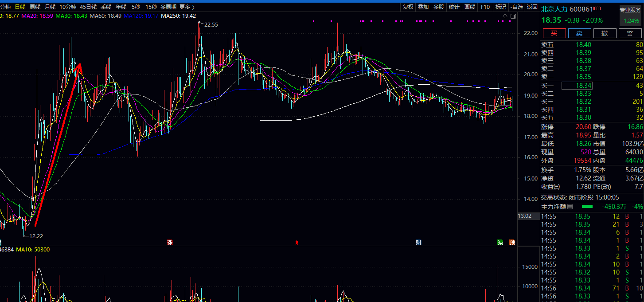The width and height of the screenshot is (644, 302).
Task: Open the 多周期 multi-period view
Action: click(168, 7)
